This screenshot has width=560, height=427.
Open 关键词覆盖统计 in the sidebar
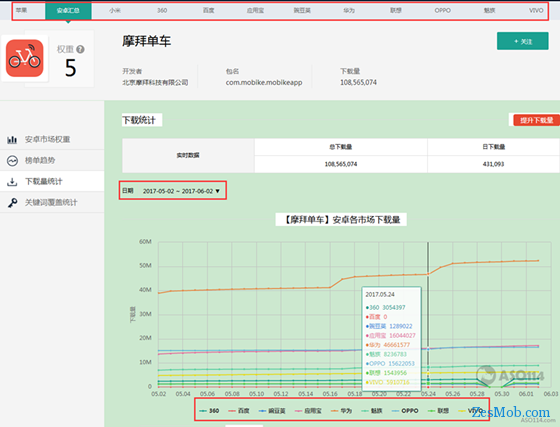point(51,203)
